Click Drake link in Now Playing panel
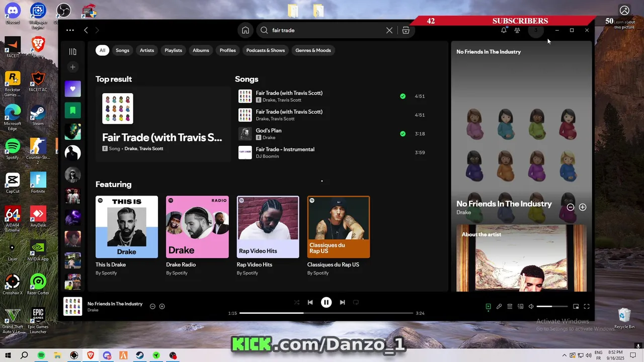 (463, 212)
